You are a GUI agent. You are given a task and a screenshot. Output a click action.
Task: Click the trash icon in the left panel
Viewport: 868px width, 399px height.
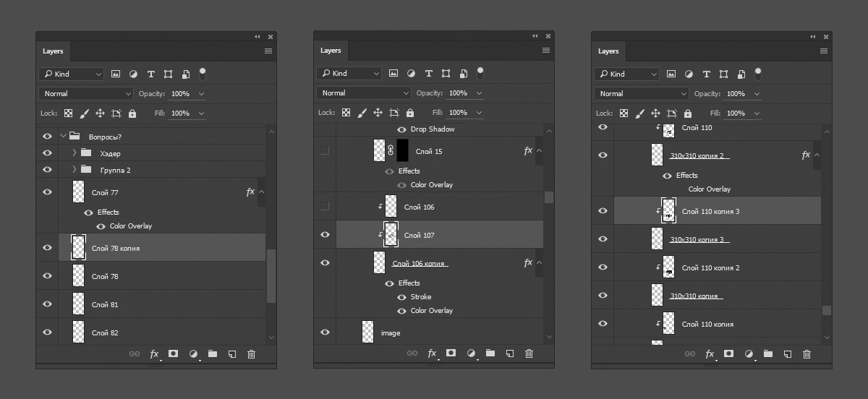[x=252, y=354]
